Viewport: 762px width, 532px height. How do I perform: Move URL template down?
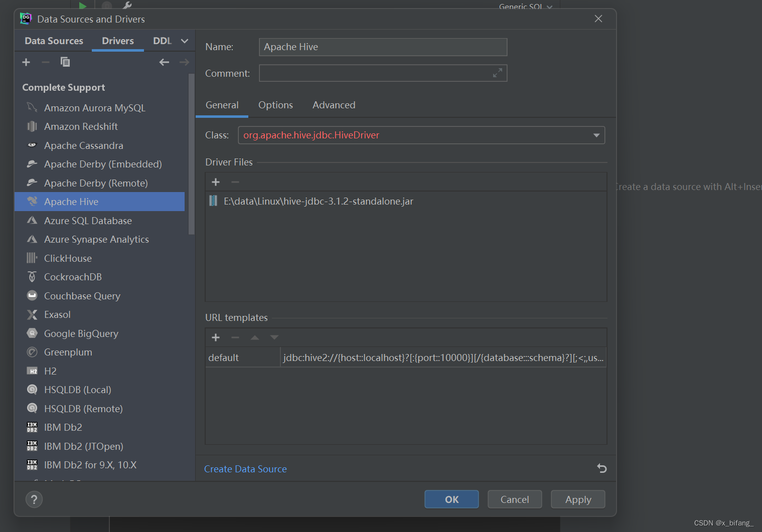point(274,337)
